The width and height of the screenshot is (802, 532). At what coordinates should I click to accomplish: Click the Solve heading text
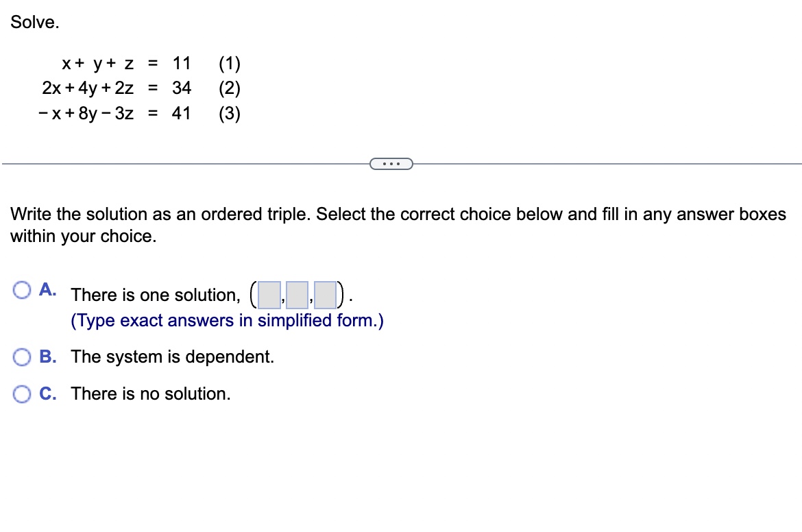coord(34,22)
